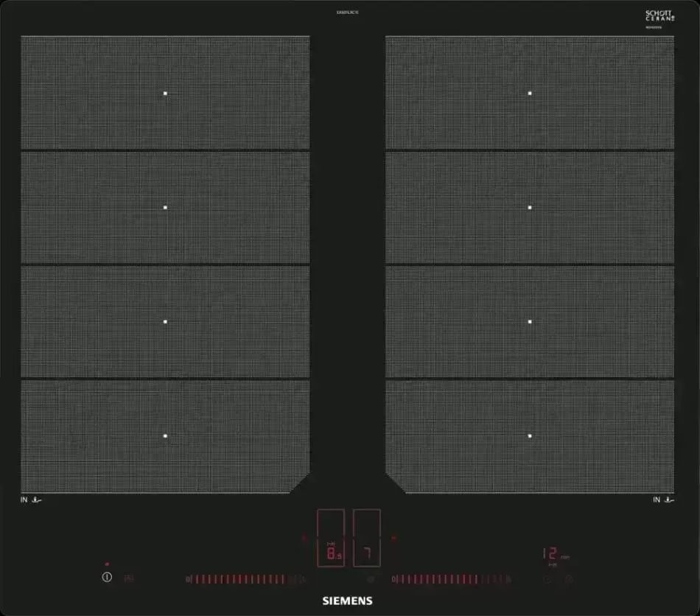Tap the left IN induction symbol
The width and height of the screenshot is (700, 616).
[x=32, y=500]
